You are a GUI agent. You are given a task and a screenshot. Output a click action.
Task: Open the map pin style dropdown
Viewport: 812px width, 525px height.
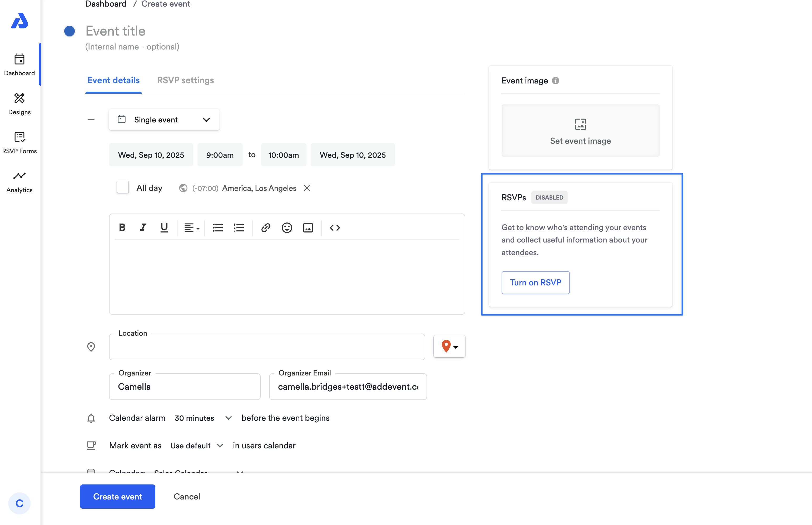(449, 346)
